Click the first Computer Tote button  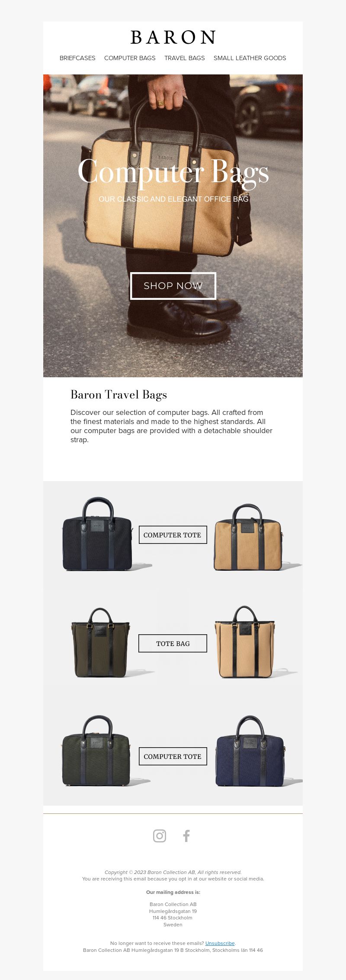coord(173,535)
